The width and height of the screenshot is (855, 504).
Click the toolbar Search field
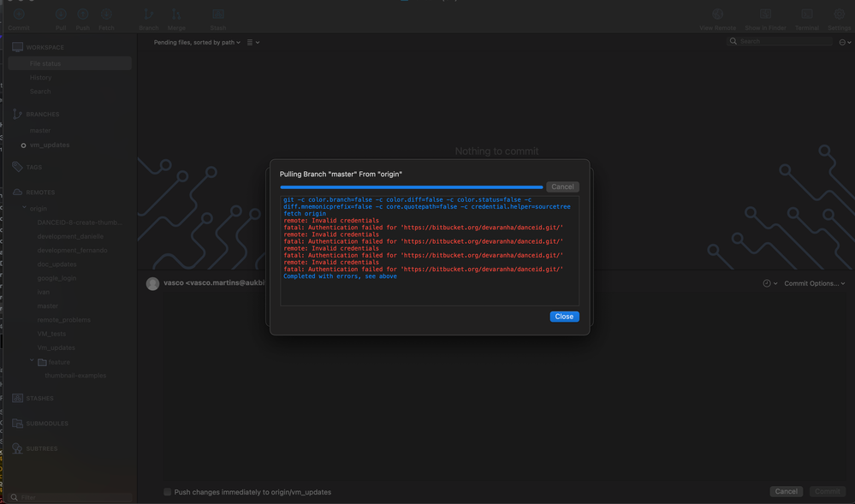[781, 41]
